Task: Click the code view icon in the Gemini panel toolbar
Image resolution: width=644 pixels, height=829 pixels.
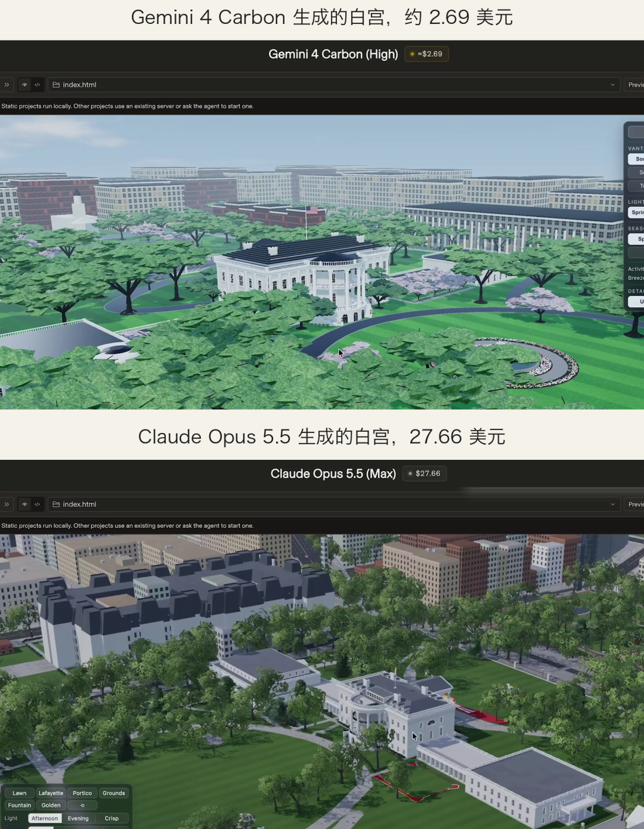Action: click(37, 85)
